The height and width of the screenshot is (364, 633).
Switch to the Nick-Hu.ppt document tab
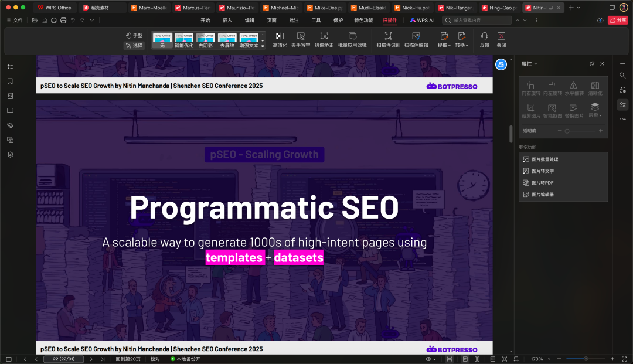click(412, 8)
